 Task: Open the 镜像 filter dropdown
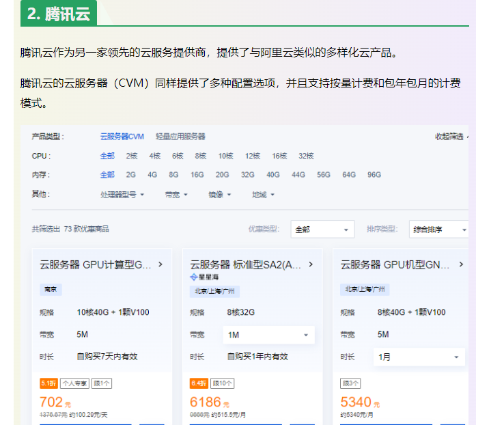(x=219, y=195)
